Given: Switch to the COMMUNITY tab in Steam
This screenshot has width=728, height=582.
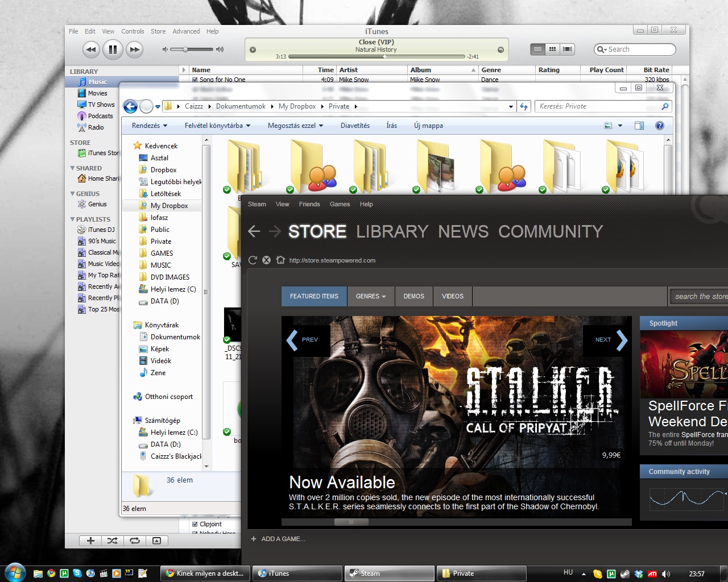Looking at the screenshot, I should (551, 231).
